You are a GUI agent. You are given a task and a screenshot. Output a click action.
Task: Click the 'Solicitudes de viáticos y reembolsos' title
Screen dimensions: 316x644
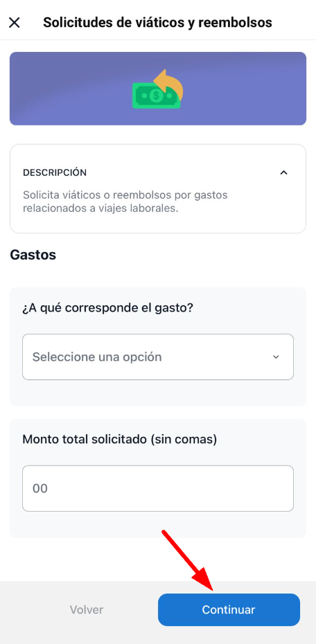pyautogui.click(x=157, y=22)
